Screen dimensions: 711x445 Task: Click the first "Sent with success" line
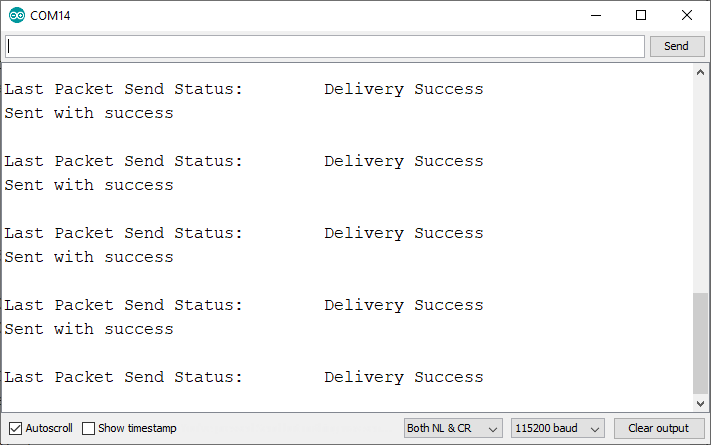(89, 113)
